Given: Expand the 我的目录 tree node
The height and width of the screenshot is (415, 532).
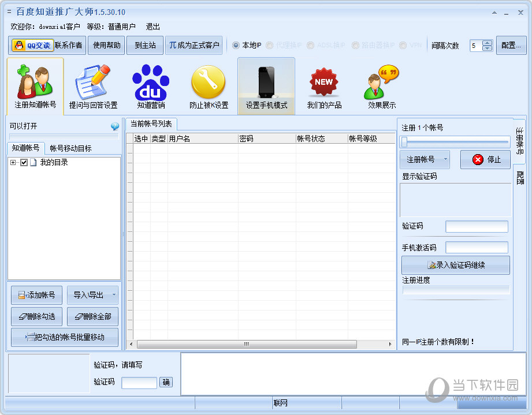Looking at the screenshot, I should 13,162.
